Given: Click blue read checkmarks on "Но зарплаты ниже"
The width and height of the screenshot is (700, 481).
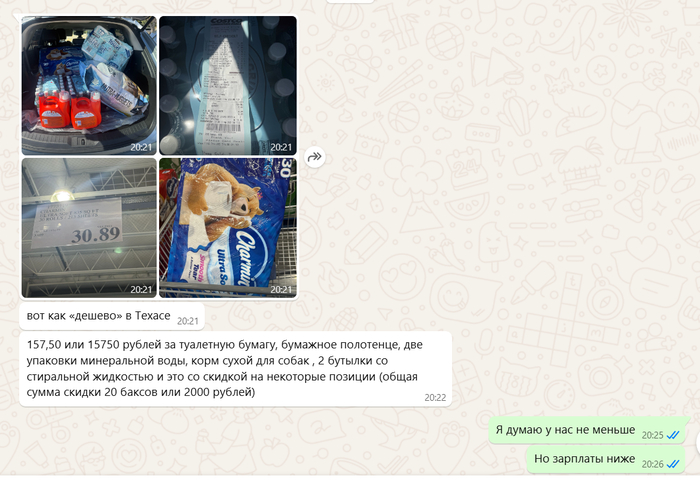Looking at the screenshot, I should pyautogui.click(x=673, y=464).
